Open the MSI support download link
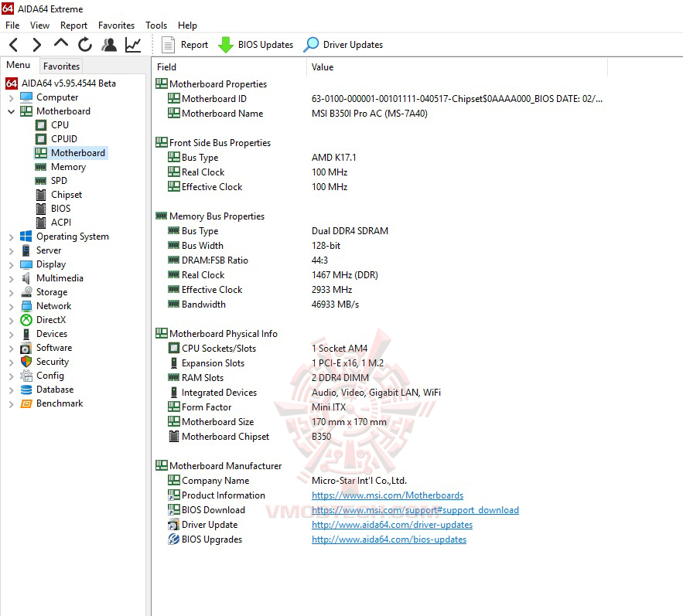The image size is (683, 616). [415, 510]
